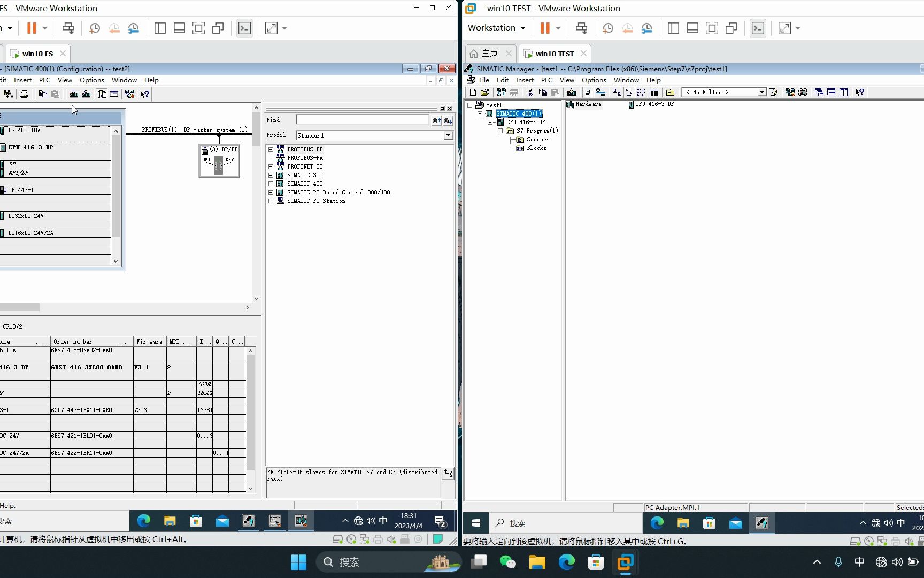Click the Filter funnel icon in SIMATIC Manager
The height and width of the screenshot is (578, 924).
point(774,93)
